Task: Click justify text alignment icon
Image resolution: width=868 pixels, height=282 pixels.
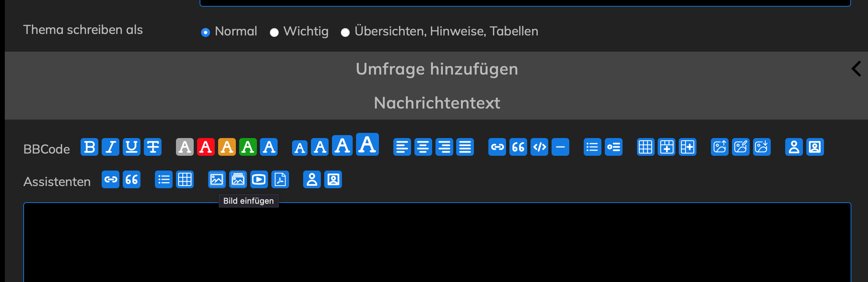Action: (x=465, y=147)
